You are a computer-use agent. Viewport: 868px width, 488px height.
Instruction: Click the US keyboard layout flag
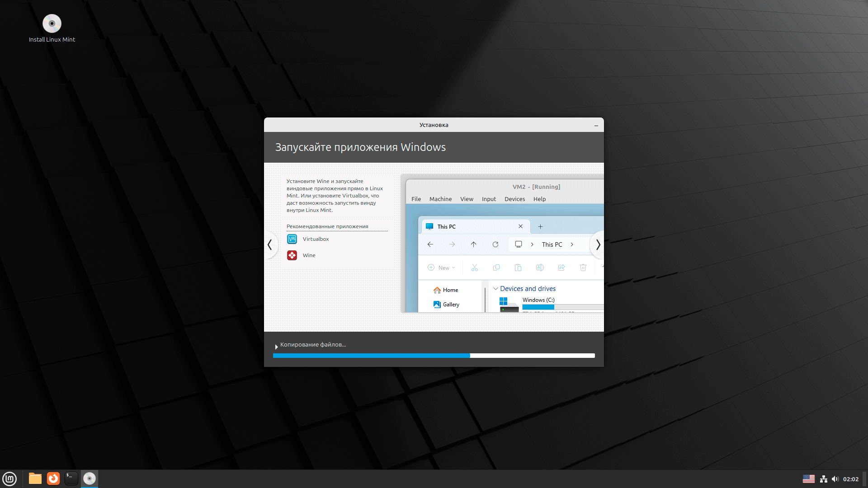pyautogui.click(x=809, y=479)
